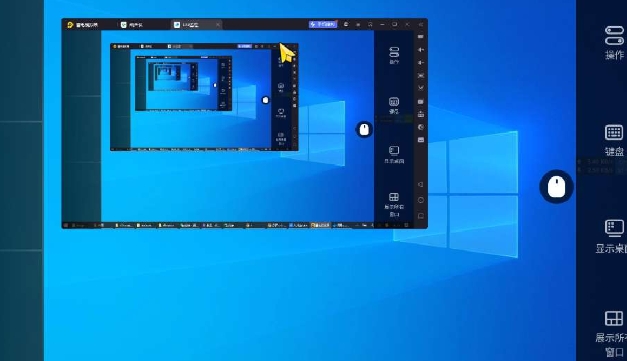Click the mirrored mouse button inside emulator window

coord(364,130)
